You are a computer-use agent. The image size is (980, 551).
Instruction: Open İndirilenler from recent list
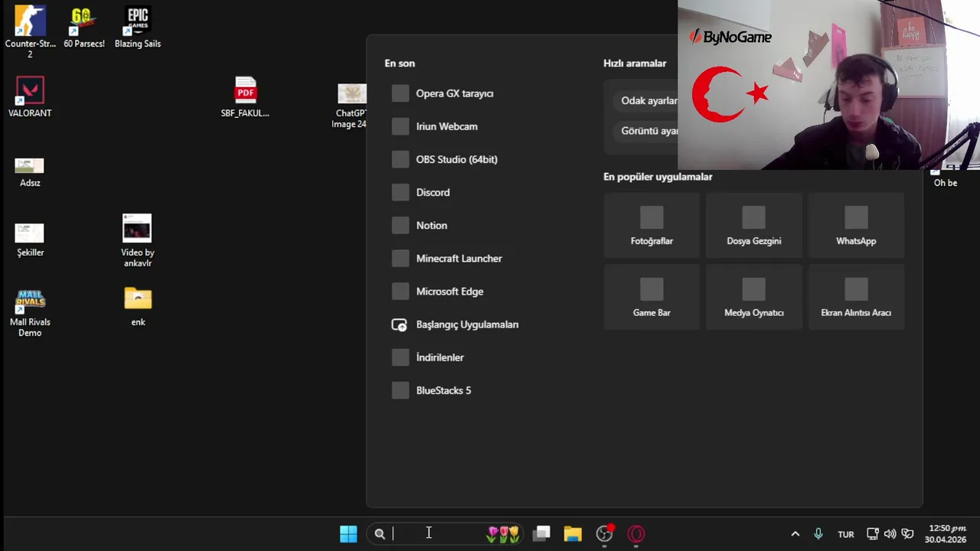pyautogui.click(x=481, y=357)
